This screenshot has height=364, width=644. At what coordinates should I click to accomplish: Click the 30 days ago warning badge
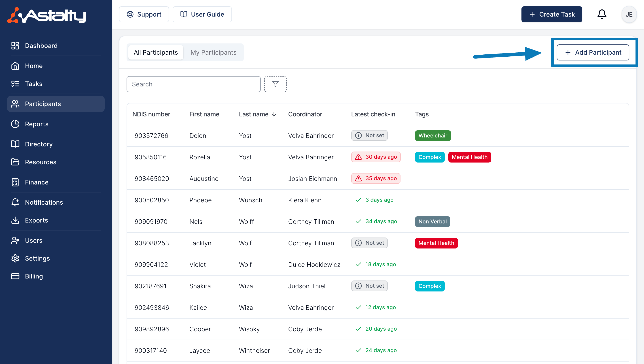pyautogui.click(x=376, y=157)
